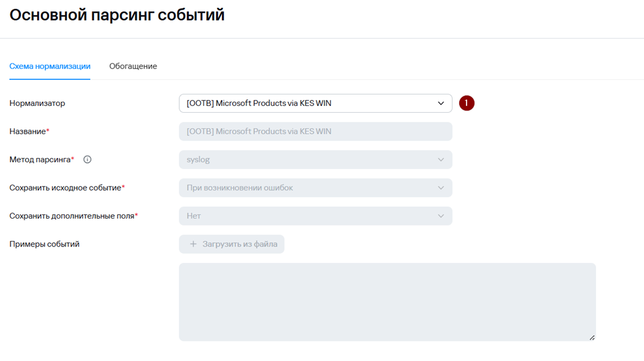The image size is (644, 361).
Task: Click the Название label
Action: (x=29, y=131)
